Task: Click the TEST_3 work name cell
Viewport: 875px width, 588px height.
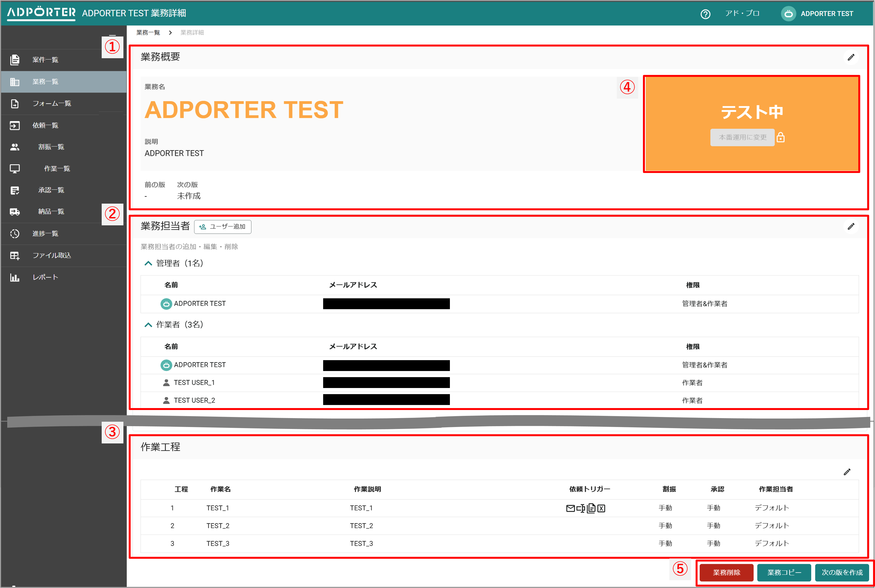Action: [218, 543]
